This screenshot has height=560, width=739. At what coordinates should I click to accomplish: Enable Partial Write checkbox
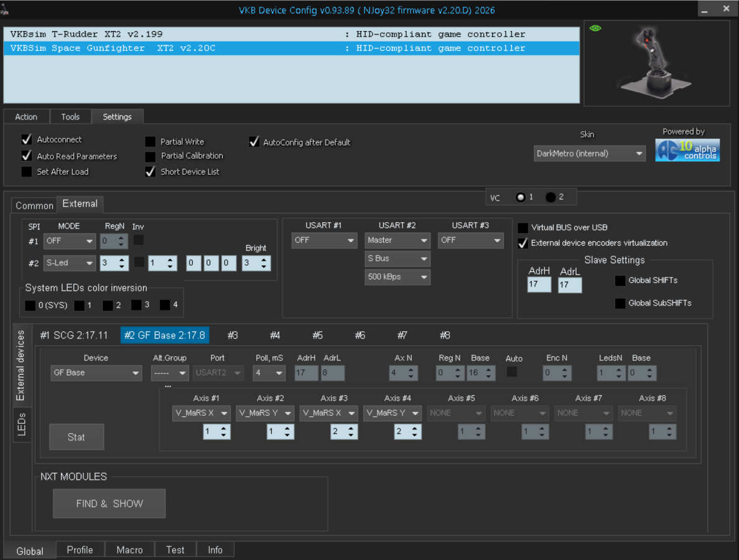pyautogui.click(x=151, y=141)
